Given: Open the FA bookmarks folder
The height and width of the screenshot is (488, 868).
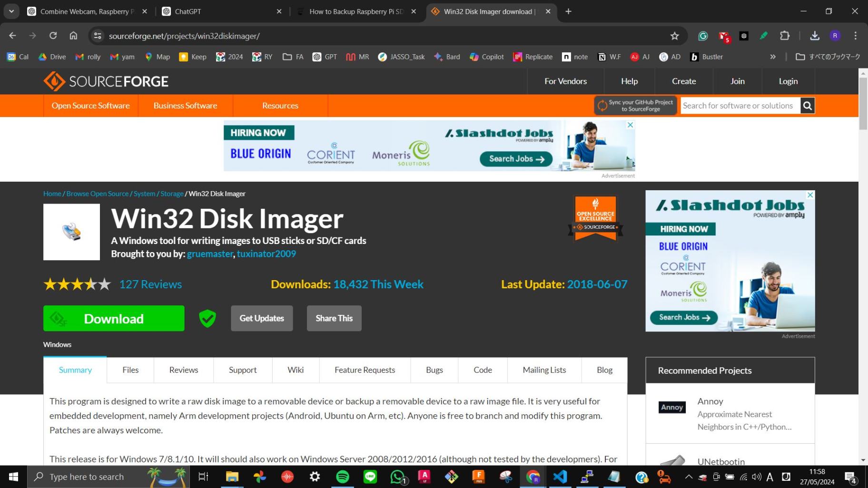Looking at the screenshot, I should tap(293, 57).
